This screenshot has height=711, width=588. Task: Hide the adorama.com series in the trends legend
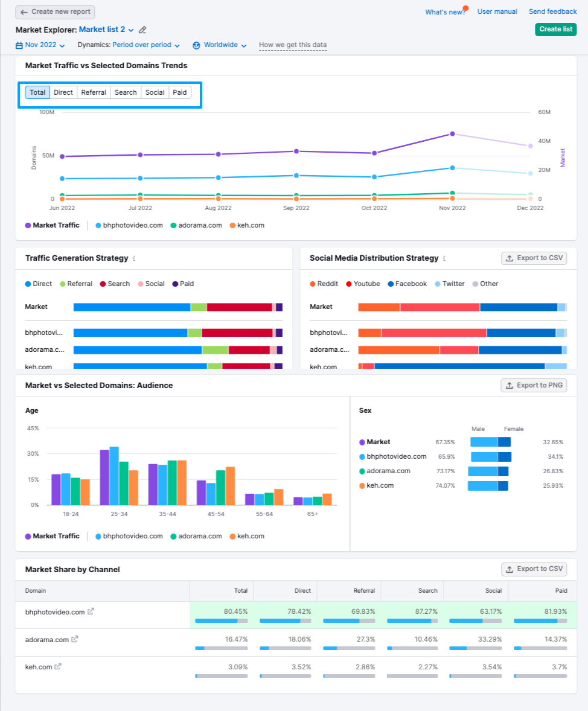[199, 226]
